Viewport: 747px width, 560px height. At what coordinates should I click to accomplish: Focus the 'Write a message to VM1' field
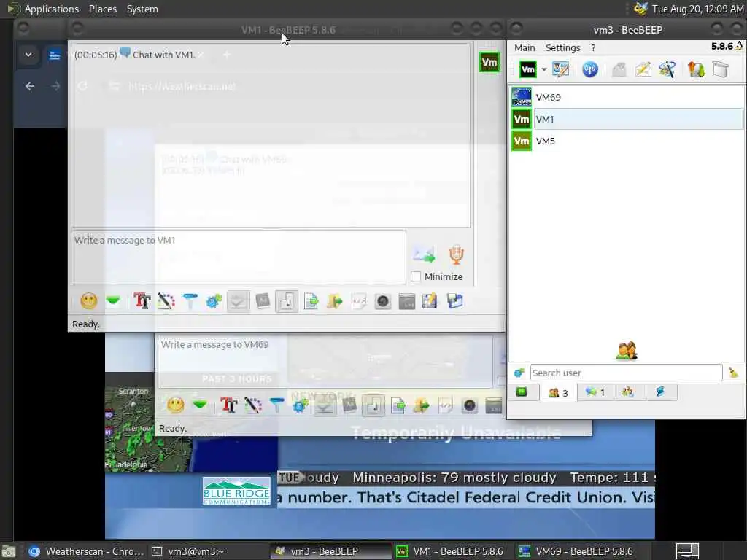239,257
